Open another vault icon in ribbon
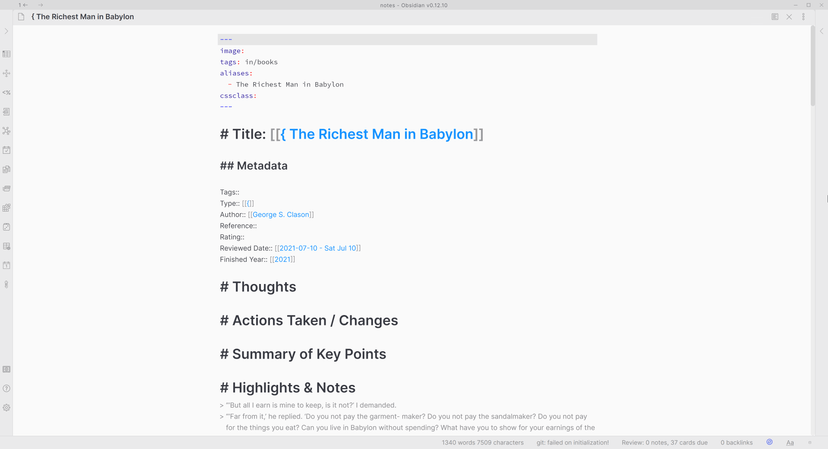Viewport: 828px width, 449px height. (x=6, y=369)
